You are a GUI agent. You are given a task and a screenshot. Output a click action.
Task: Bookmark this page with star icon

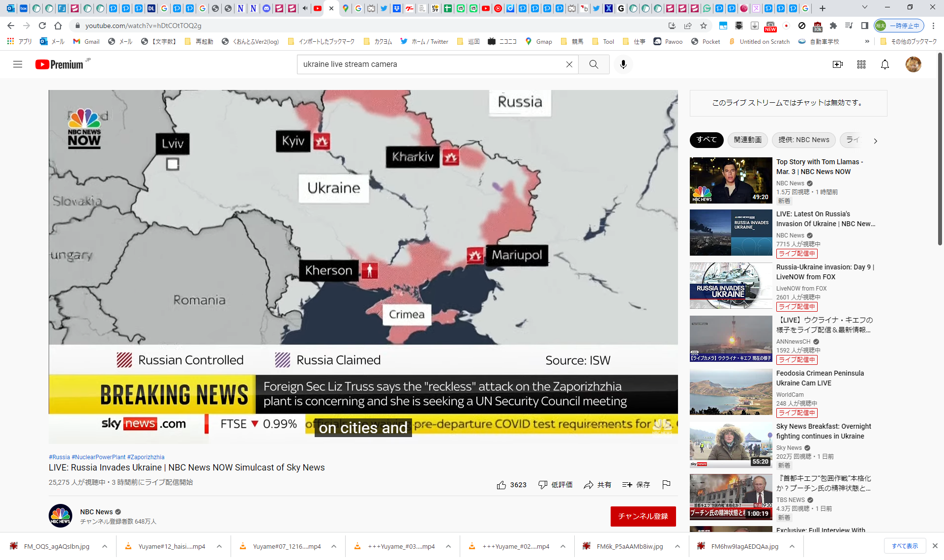(x=704, y=26)
